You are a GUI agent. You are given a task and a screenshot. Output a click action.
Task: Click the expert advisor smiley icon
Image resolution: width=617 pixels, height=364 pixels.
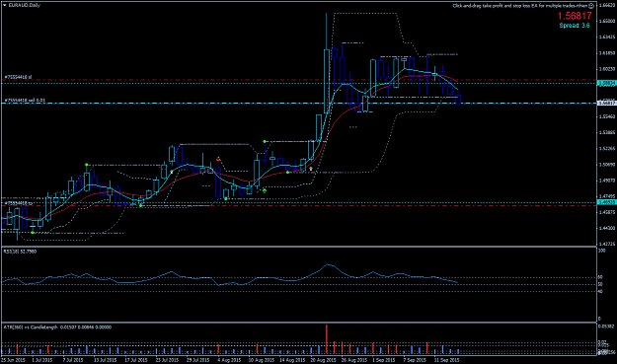[591, 6]
